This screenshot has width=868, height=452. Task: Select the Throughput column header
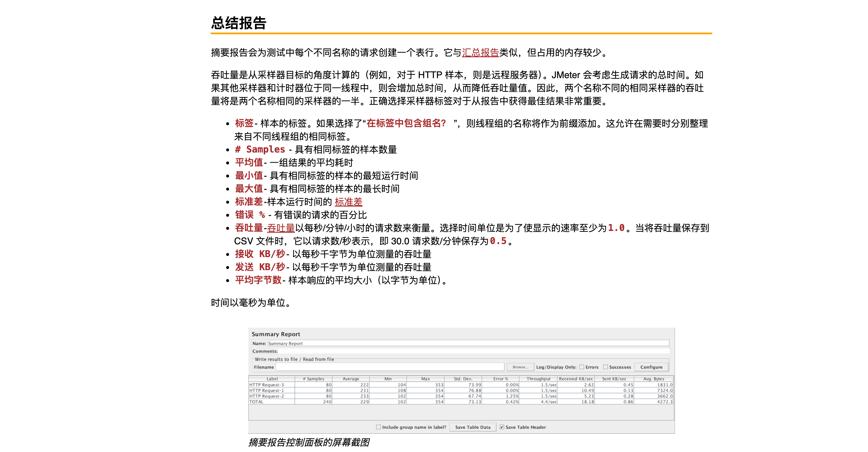tap(538, 379)
